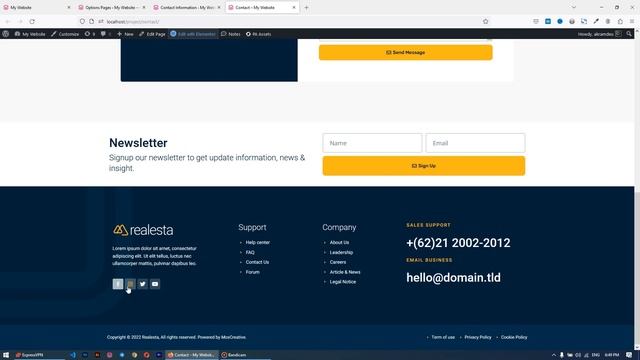Screen dimensions: 640x360
Task: Open Edit with Elementor in admin bar
Action: coord(193,34)
